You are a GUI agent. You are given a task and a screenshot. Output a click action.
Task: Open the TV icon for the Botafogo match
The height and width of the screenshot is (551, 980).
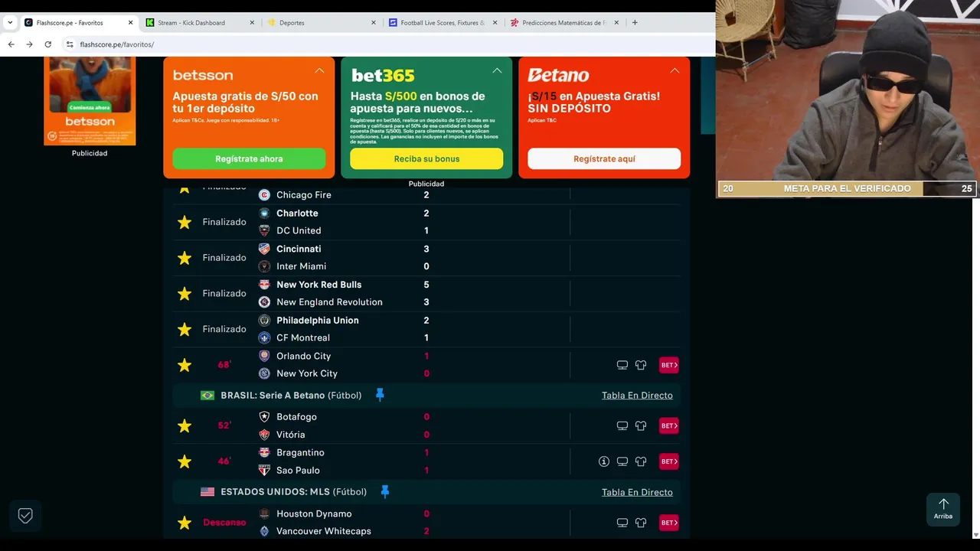coord(622,425)
